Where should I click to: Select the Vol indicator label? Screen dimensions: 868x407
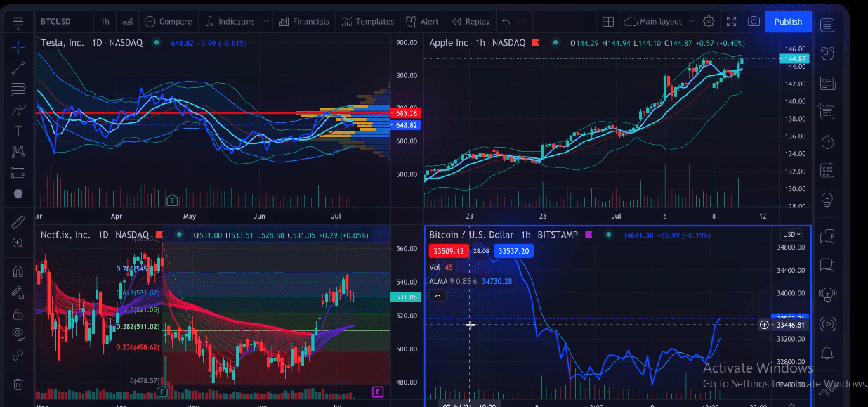435,267
